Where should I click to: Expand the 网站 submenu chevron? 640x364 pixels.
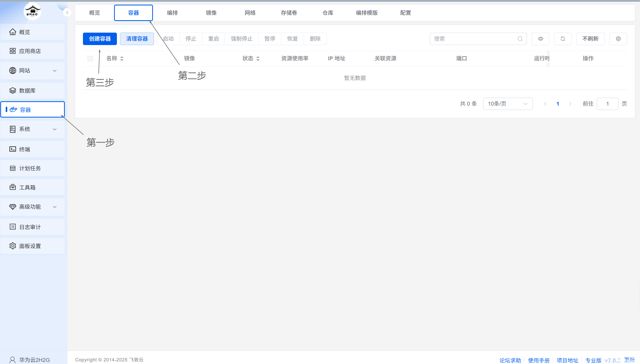[x=55, y=71]
